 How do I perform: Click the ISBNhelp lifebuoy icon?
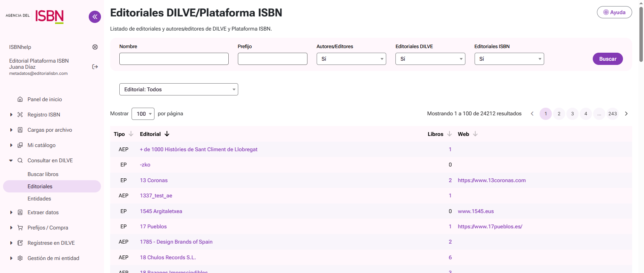(95, 47)
